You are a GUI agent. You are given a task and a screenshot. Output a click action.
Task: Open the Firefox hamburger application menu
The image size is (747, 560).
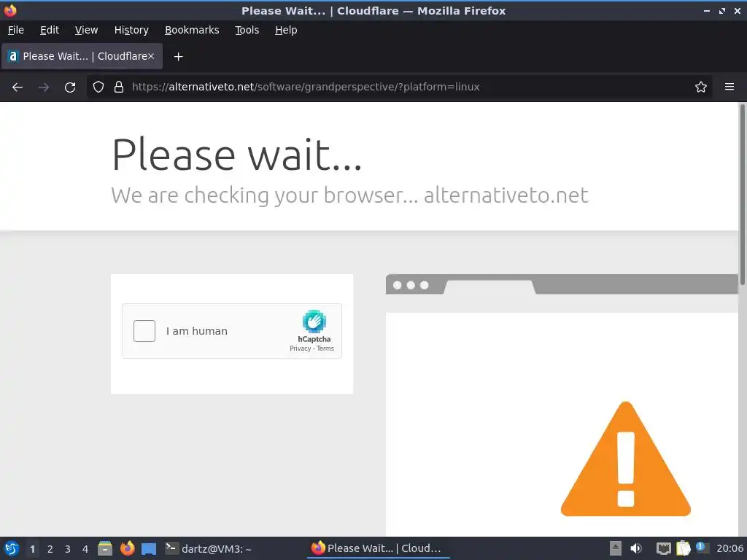[729, 87]
